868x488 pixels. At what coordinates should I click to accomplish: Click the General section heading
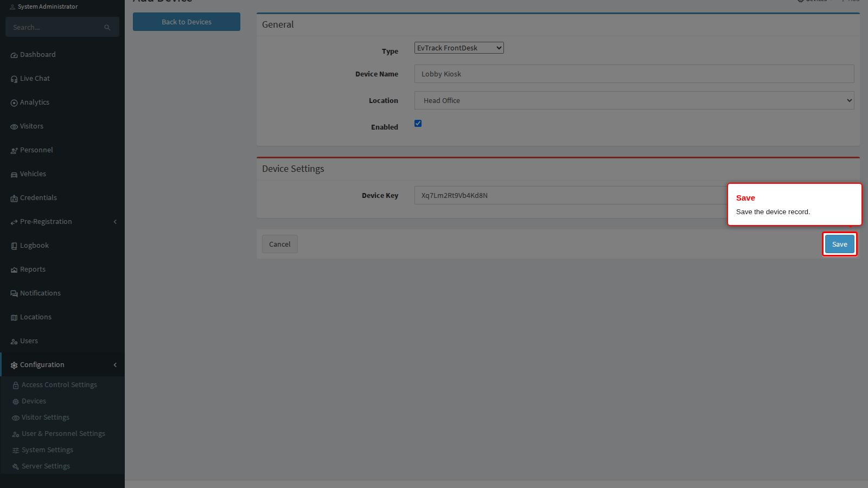pyautogui.click(x=278, y=24)
